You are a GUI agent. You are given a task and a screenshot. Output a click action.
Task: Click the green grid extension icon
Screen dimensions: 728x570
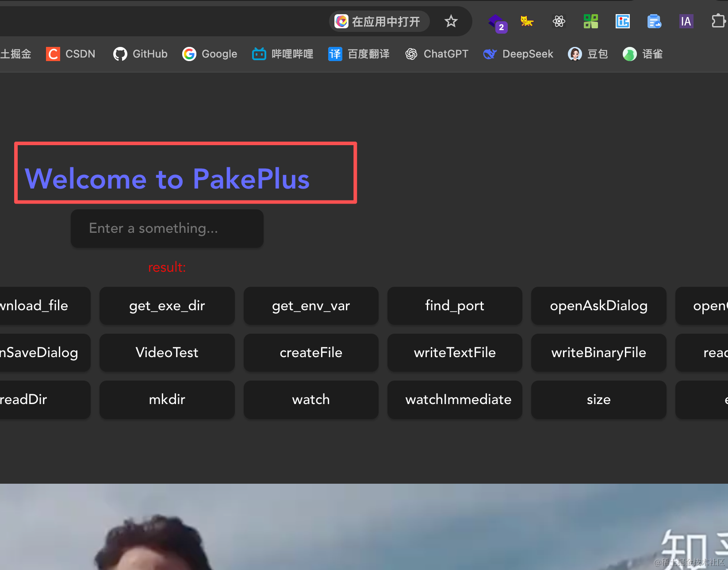pos(591,21)
